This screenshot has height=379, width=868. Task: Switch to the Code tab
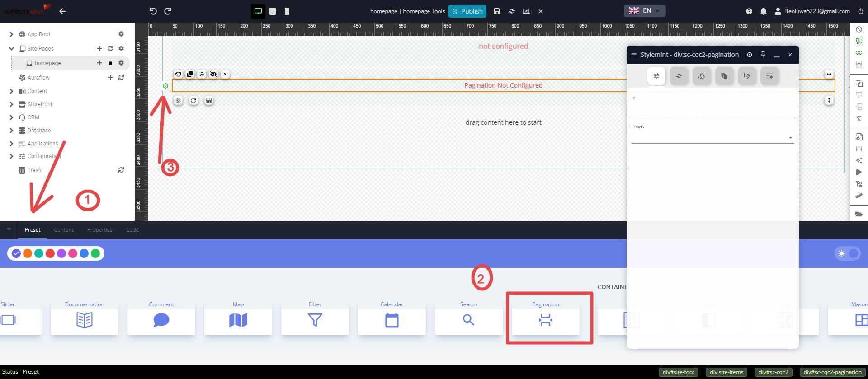pos(132,230)
